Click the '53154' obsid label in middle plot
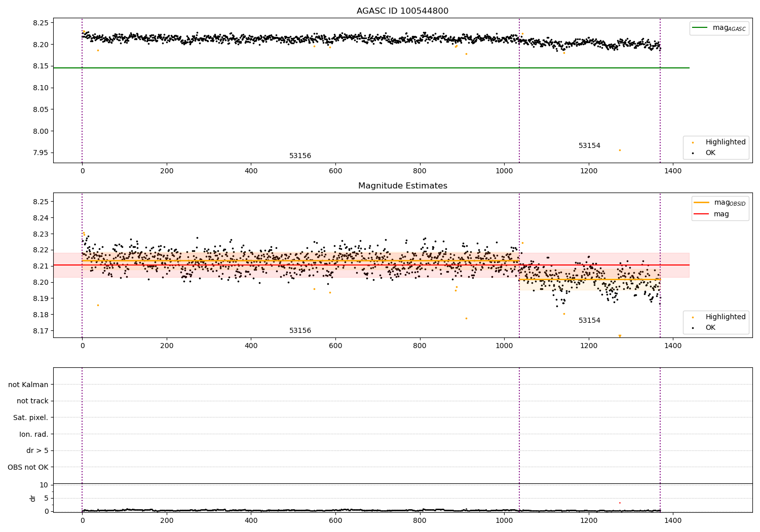Screen dimensions: 760x532 pyautogui.click(x=589, y=321)
